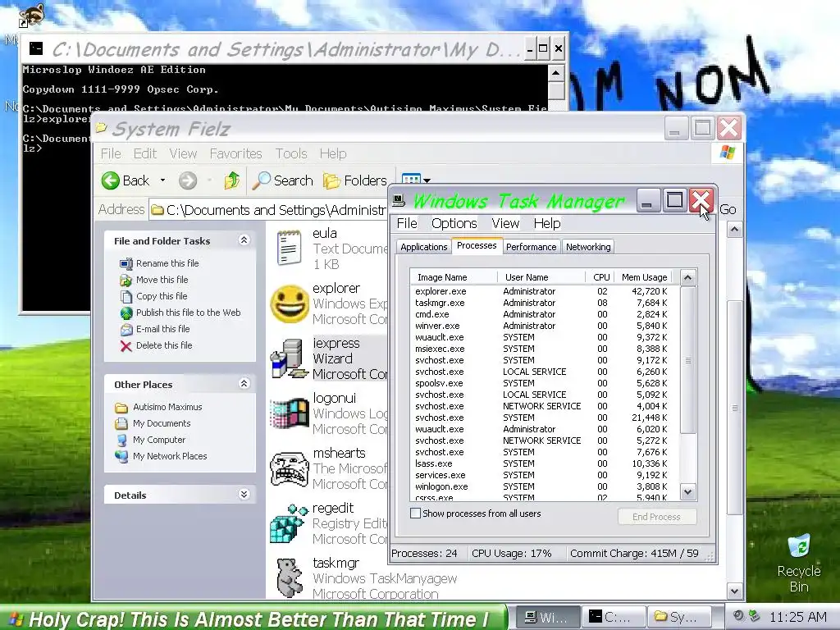The width and height of the screenshot is (840, 630).
Task: Click the Go button beside the address bar
Action: pos(728,209)
